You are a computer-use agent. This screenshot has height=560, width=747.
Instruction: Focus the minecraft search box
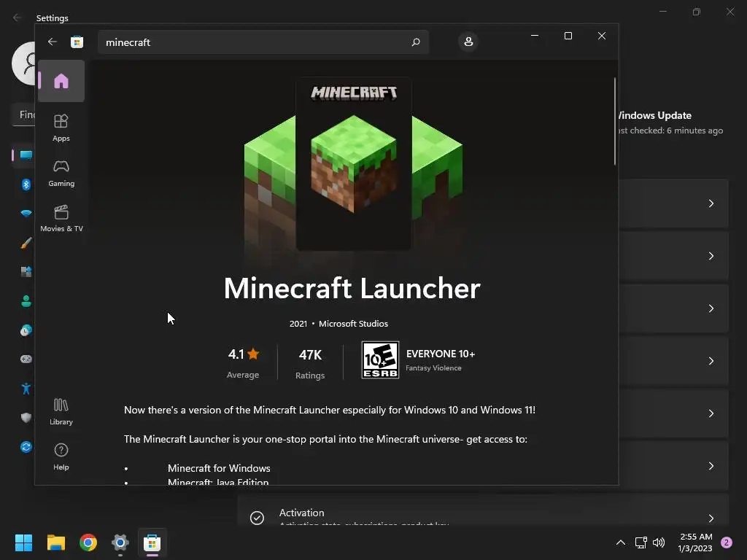pos(263,42)
